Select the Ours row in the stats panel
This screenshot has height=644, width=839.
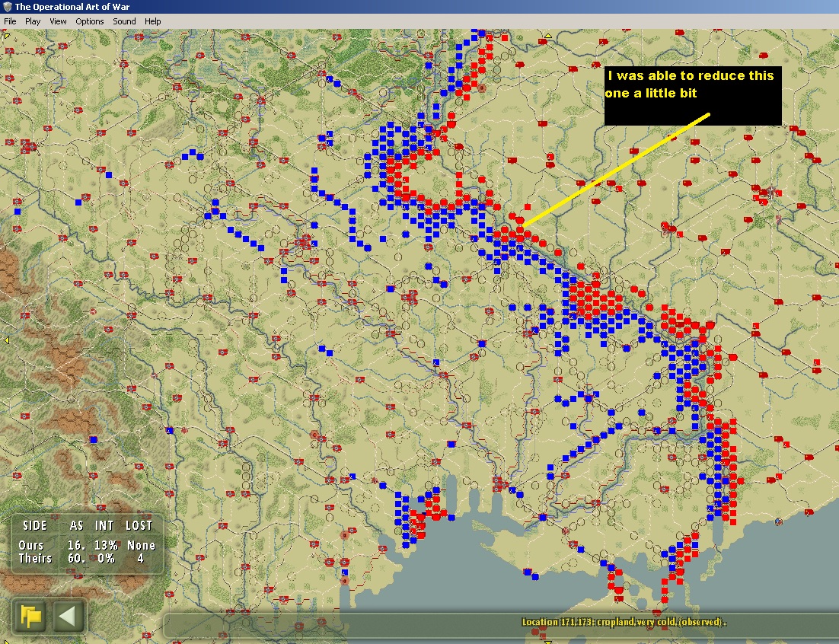click(x=87, y=546)
